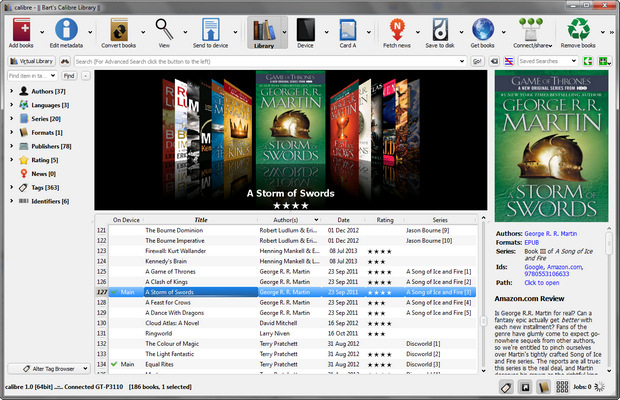Sort by the Rating column header
The image size is (620, 400).
point(385,220)
